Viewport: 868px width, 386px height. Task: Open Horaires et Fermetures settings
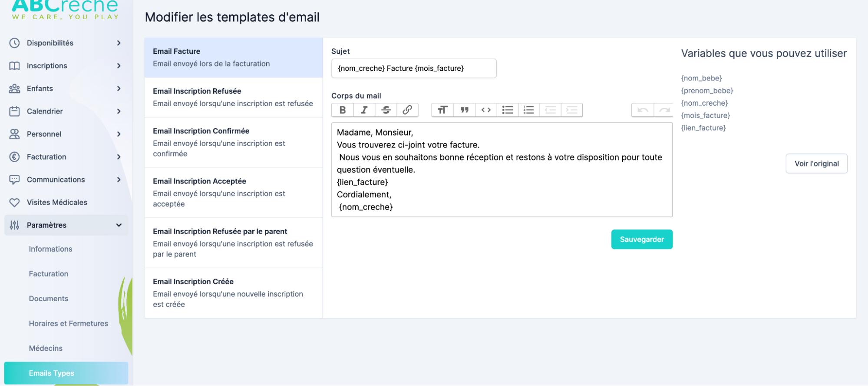(68, 323)
